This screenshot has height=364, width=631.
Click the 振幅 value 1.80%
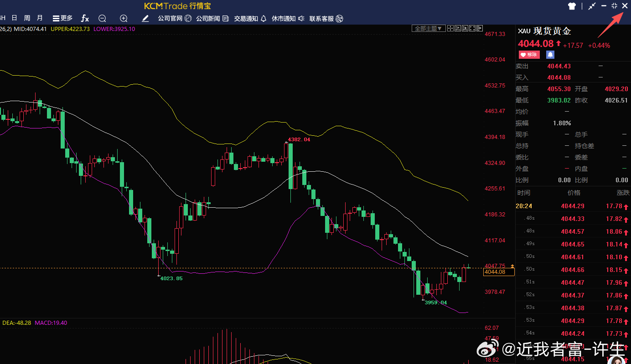(562, 123)
